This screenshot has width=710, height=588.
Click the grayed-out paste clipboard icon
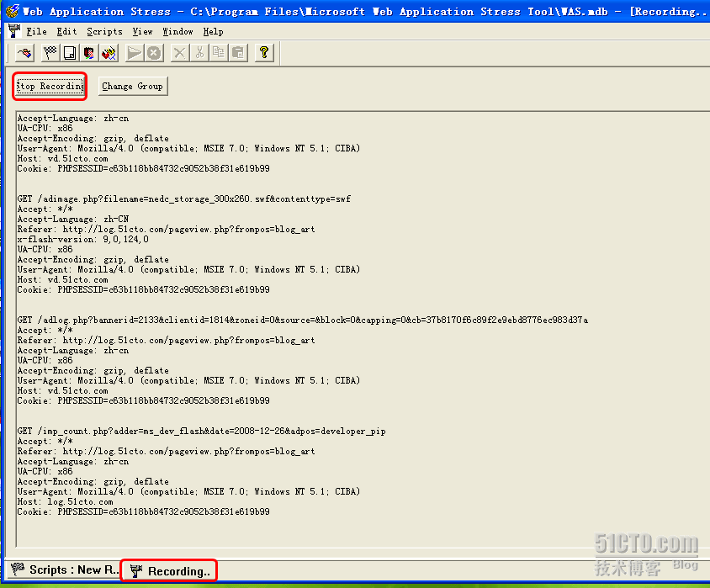238,53
